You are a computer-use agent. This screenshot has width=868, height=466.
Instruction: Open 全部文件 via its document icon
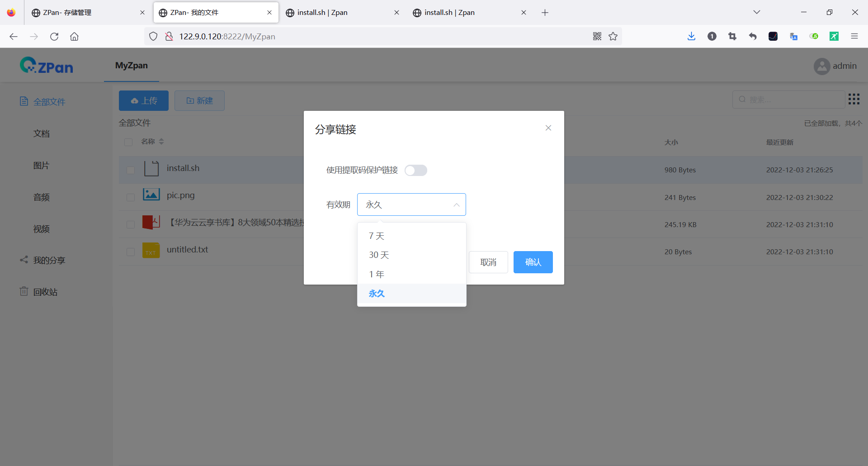pos(24,101)
